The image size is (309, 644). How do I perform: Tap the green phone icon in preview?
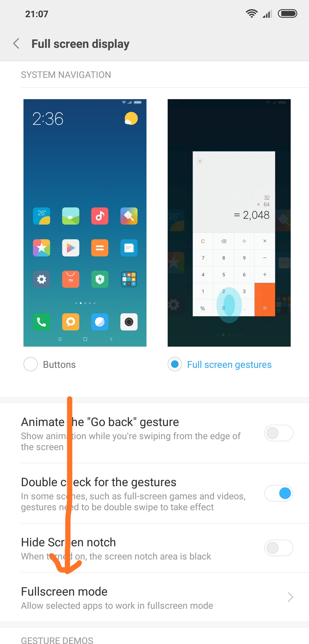41,322
